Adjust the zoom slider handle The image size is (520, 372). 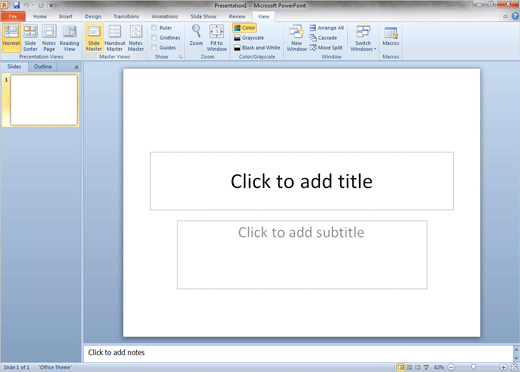[473, 367]
